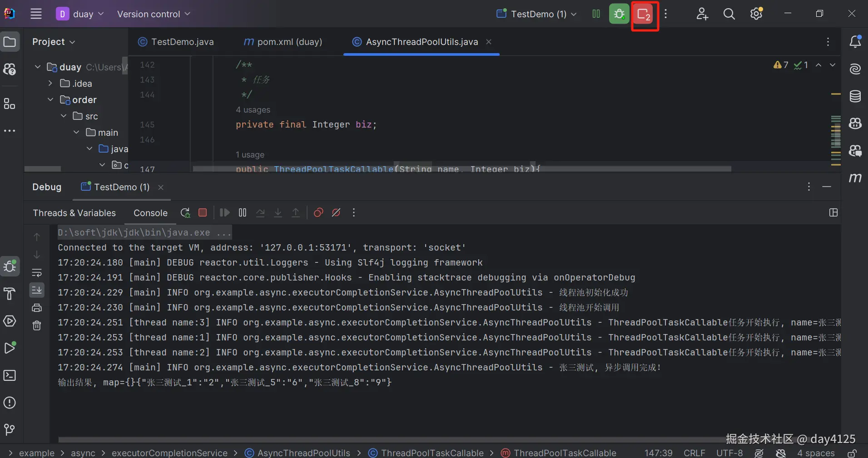
Task: Open View Breakpoints dialog
Action: pyautogui.click(x=318, y=212)
